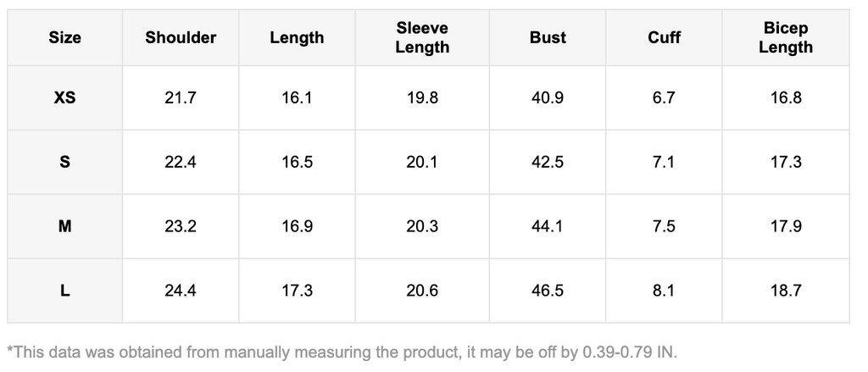Screen dimensions: 868x372
Task: Select the S cuff value 7.1
Action: click(x=664, y=162)
